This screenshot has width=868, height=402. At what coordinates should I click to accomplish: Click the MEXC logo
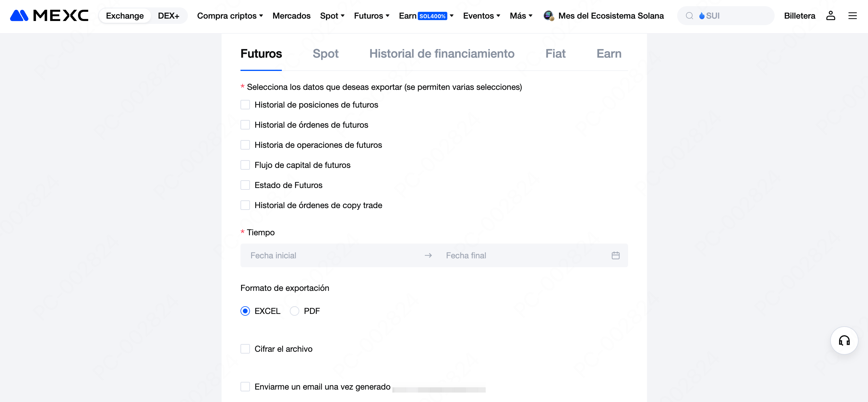(x=49, y=15)
